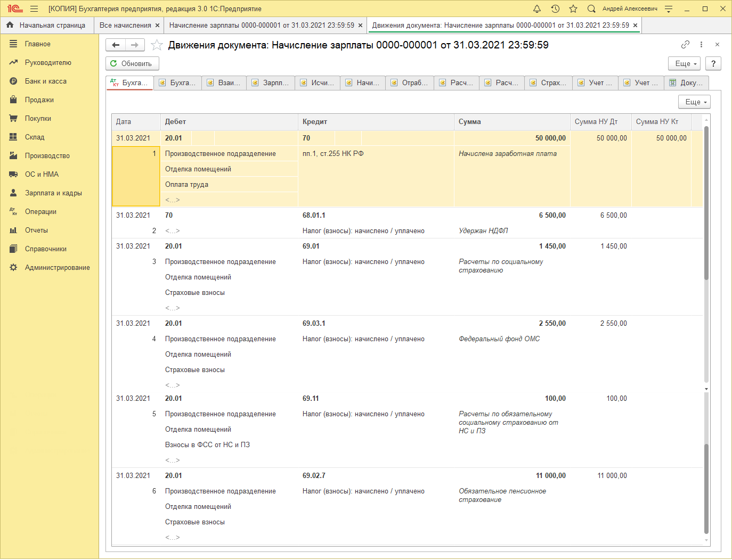This screenshot has height=560, width=732.
Task: Select the Начи... register tab
Action: [x=363, y=83]
